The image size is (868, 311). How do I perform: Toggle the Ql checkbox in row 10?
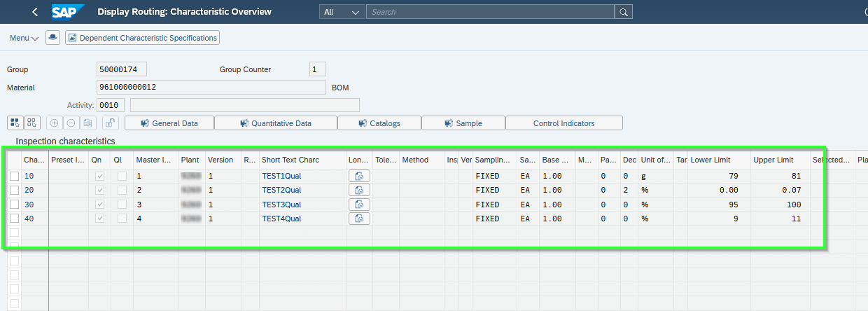[122, 176]
